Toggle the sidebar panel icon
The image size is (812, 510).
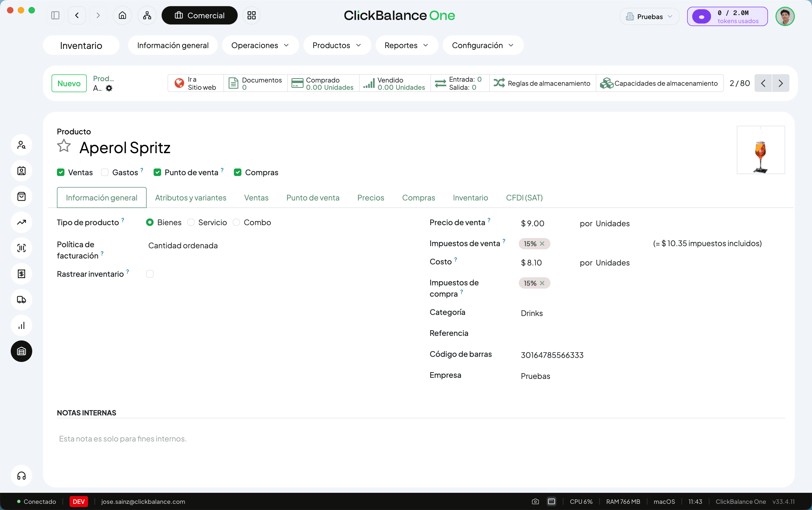[x=55, y=16]
